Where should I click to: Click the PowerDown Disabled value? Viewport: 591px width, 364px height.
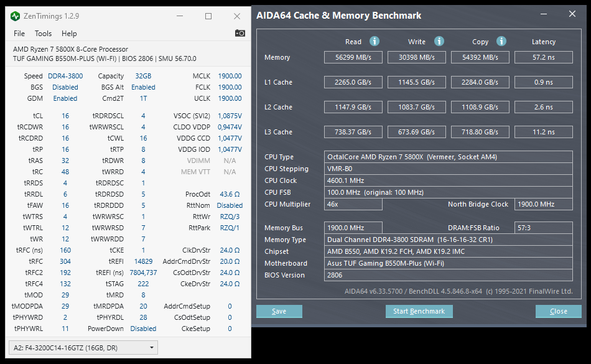pos(143,329)
